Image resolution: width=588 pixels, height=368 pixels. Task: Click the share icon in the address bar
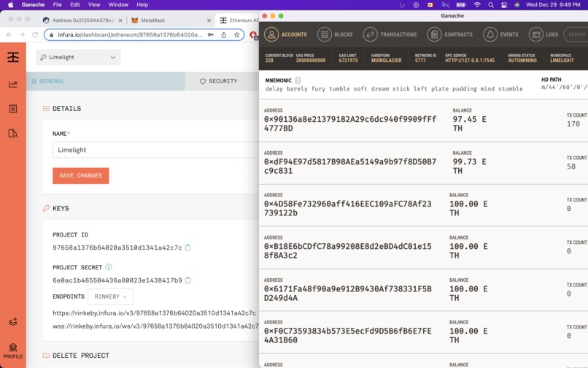click(x=223, y=34)
